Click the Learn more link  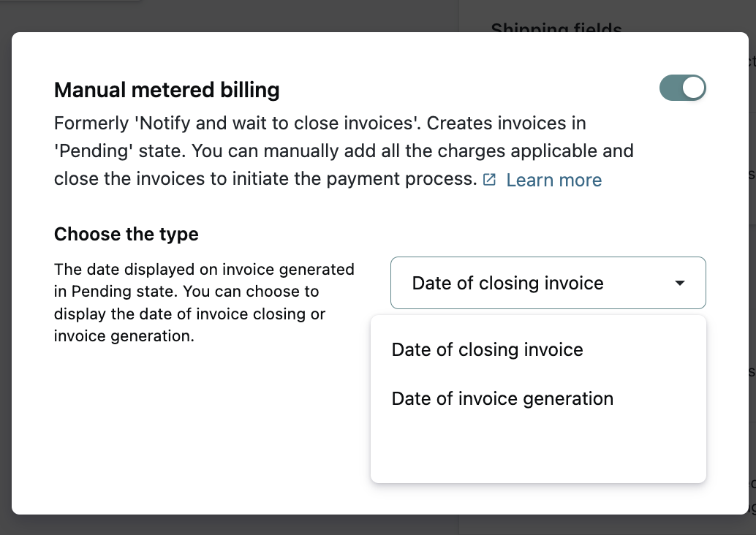tap(553, 180)
